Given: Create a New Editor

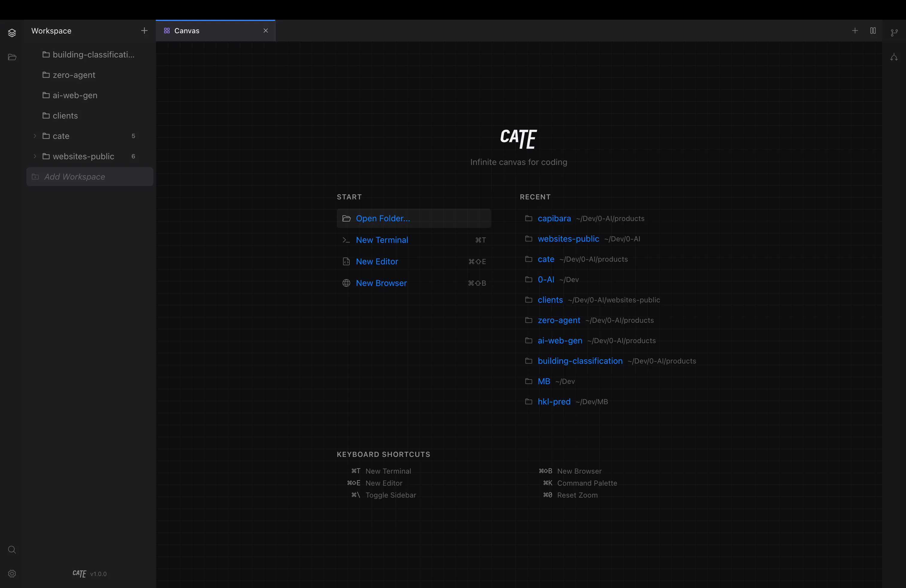Looking at the screenshot, I should (414, 262).
